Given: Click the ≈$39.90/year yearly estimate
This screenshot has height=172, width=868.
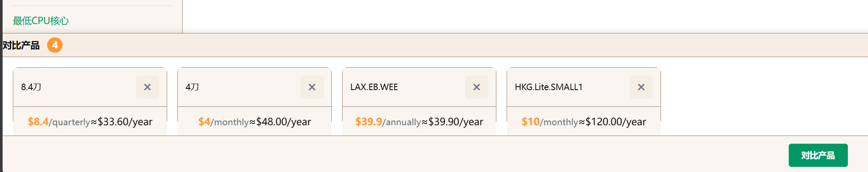Looking at the screenshot, I should click(x=452, y=122).
